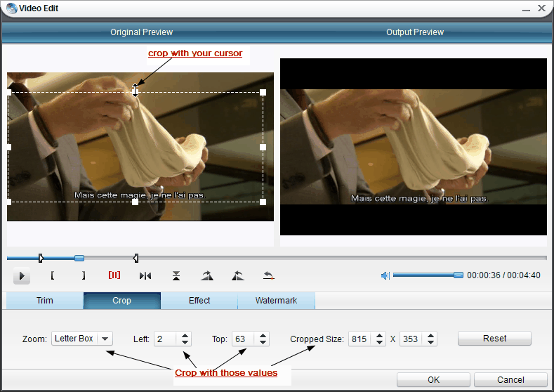Increase the cropped height value

coord(430,335)
